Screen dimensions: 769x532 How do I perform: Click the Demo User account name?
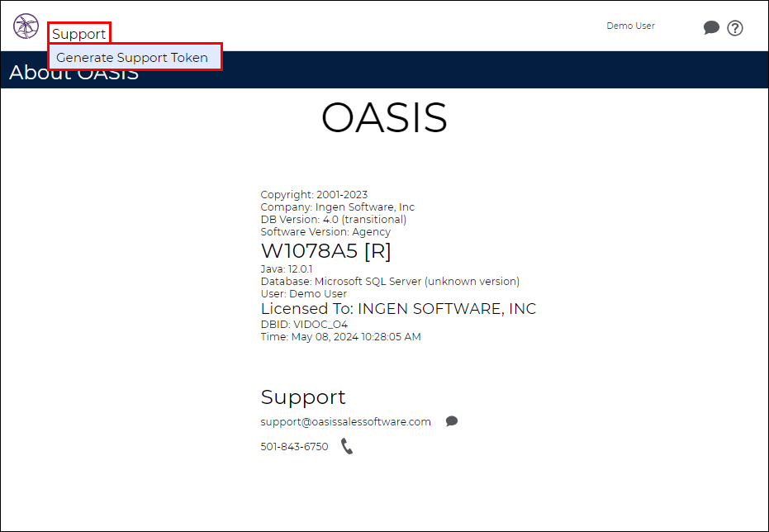click(630, 26)
